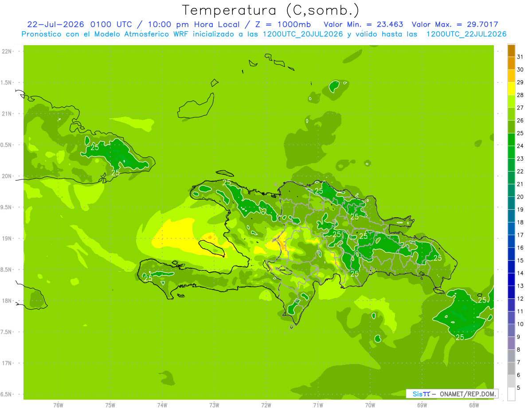Click the dark blue legend band between 12 and 13
The image size is (532, 411).
[x=511, y=292]
